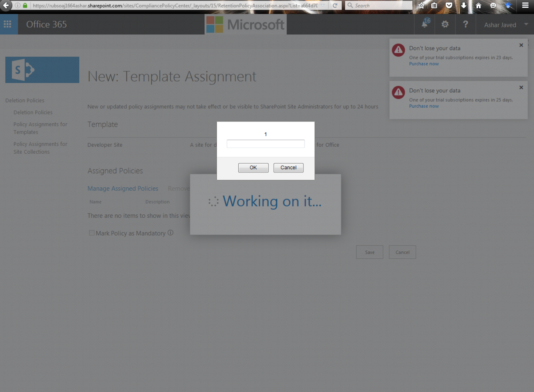Screen dimensions: 534x392
Task: Click the info icon beside Mark Policy as Mandatory
Action: [x=170, y=233]
